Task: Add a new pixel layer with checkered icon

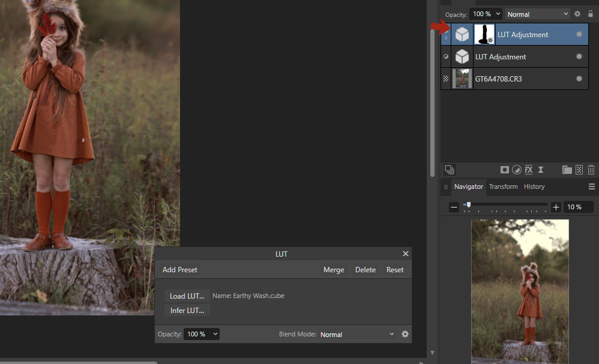Action: point(579,170)
